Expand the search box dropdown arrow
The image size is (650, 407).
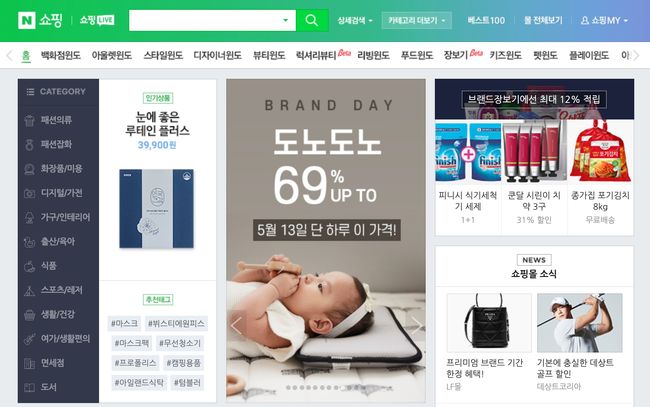click(285, 20)
